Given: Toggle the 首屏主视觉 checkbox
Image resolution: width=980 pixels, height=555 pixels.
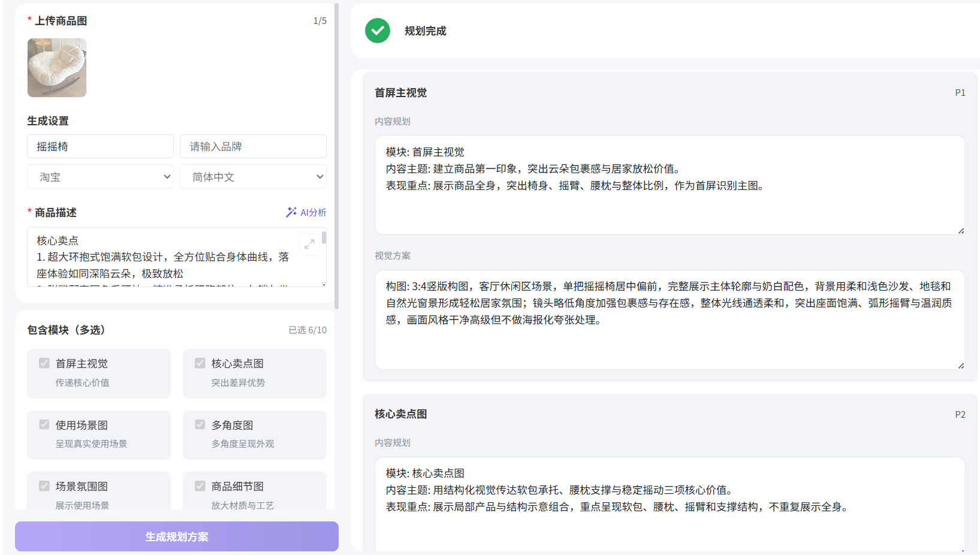Looking at the screenshot, I should (x=44, y=363).
